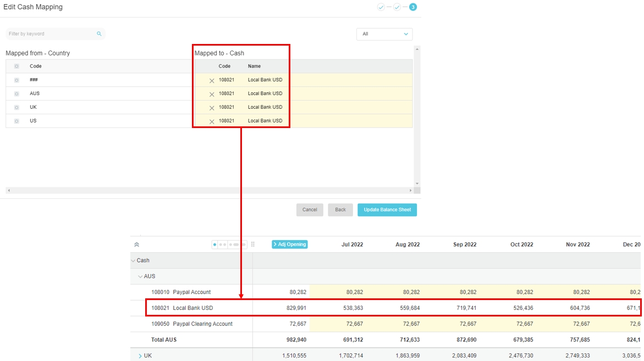
Task: Click the horizontal scrollbar under mapping table
Action: [209, 191]
